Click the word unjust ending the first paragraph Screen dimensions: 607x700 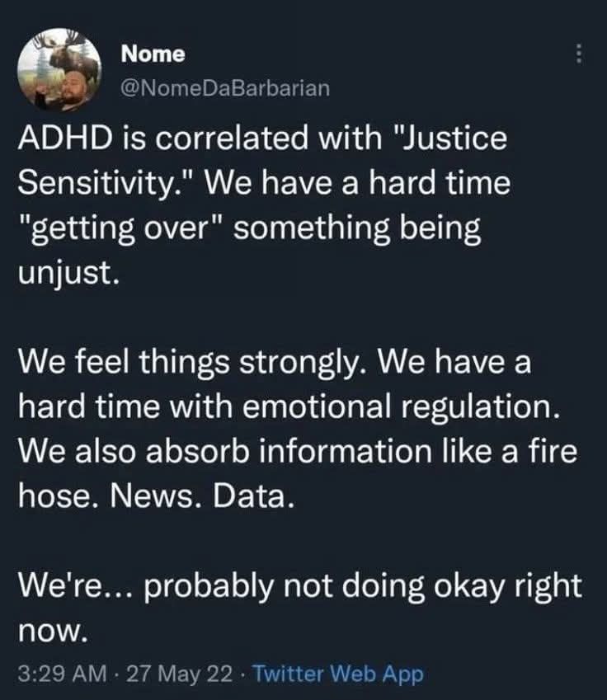point(68,273)
